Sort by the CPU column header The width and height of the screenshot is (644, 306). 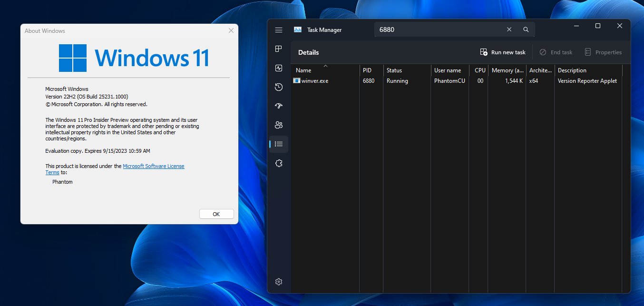(x=479, y=70)
